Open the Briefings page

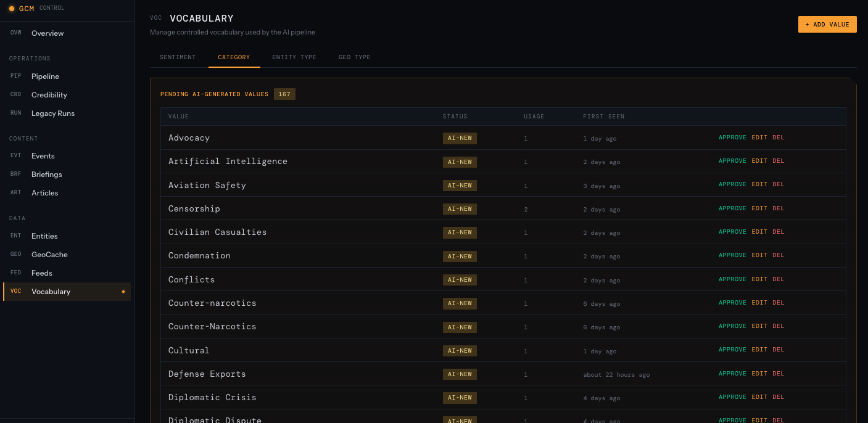pos(46,175)
